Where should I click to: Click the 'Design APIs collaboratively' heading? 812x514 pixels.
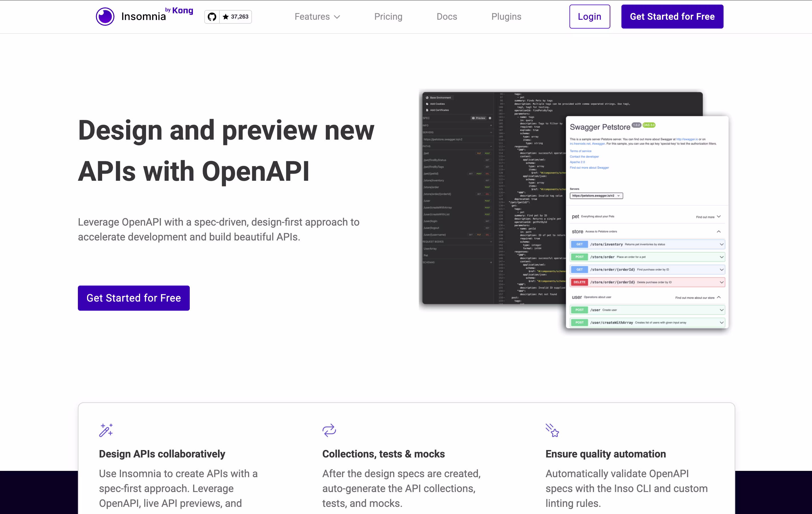(162, 454)
